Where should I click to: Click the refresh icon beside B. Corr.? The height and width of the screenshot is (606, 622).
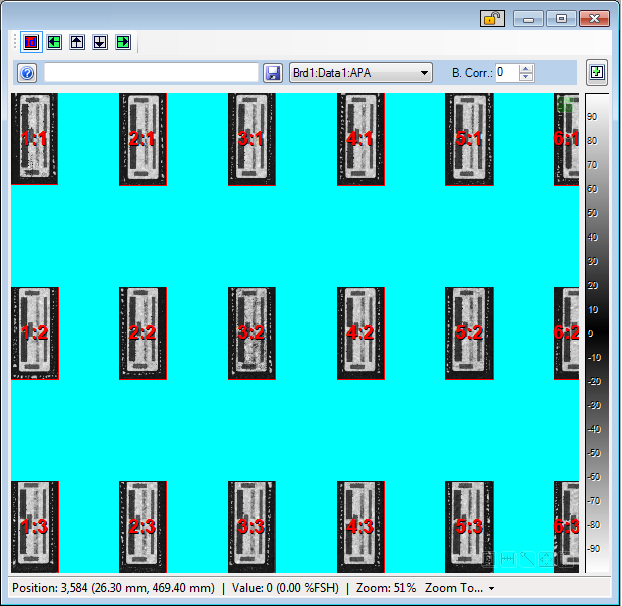pos(597,72)
